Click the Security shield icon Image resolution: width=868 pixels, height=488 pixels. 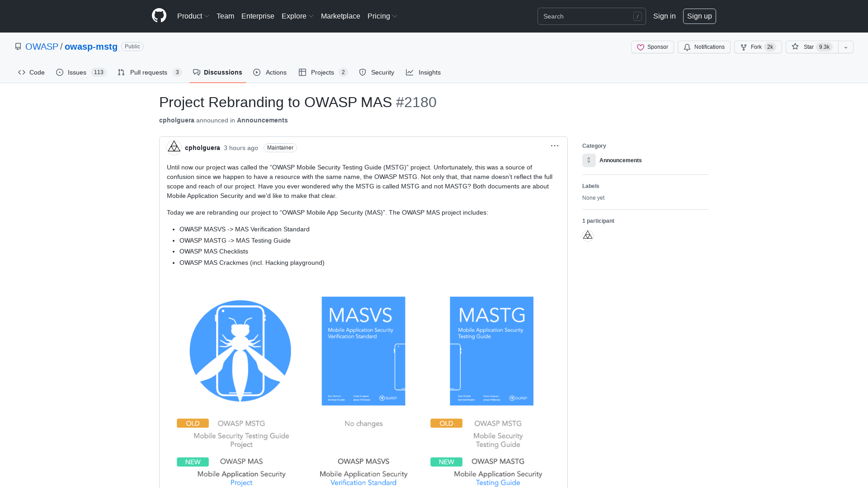click(x=363, y=72)
